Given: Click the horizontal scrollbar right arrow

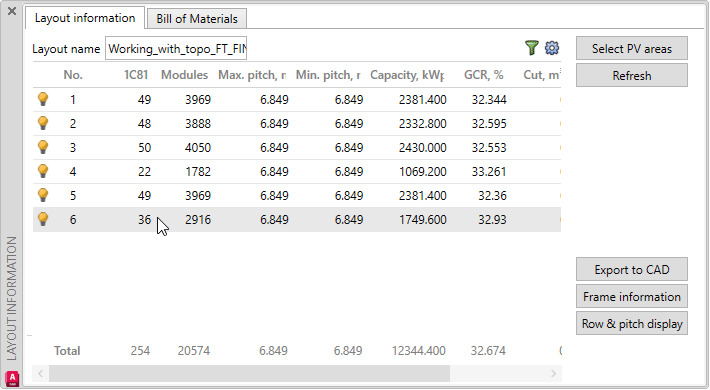Looking at the screenshot, I should tap(553, 373).
